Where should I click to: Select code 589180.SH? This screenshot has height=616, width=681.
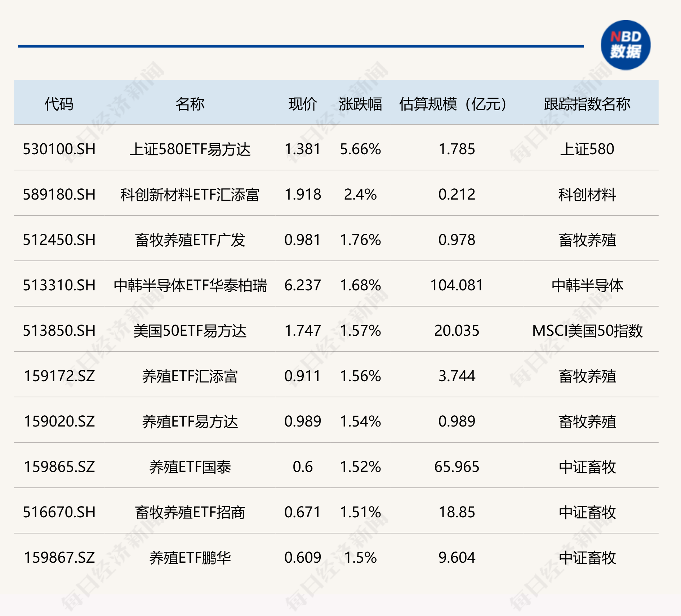point(59,195)
